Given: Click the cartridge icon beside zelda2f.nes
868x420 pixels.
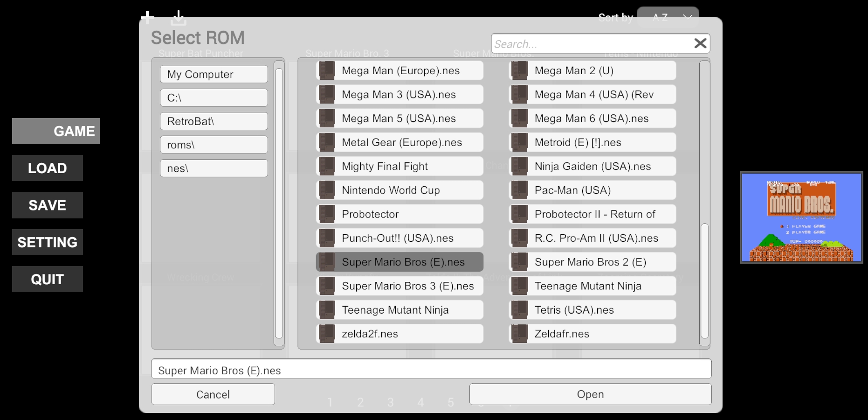Looking at the screenshot, I should click(x=327, y=334).
